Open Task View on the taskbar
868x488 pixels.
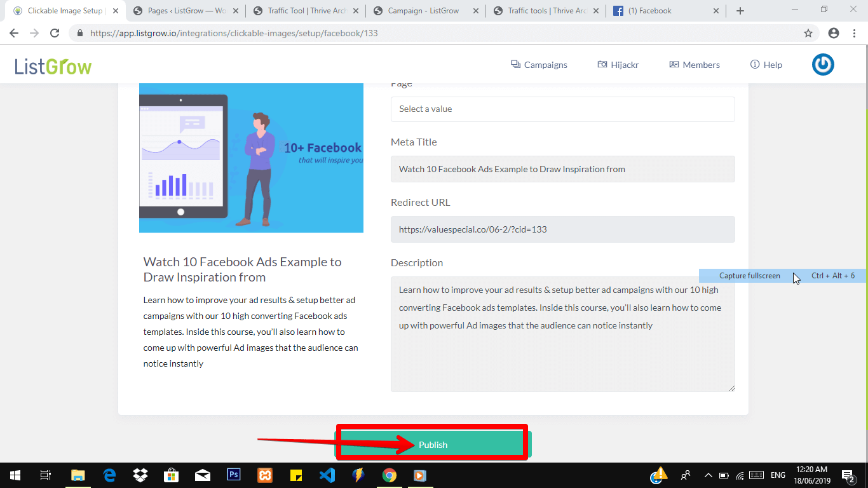(x=45, y=475)
